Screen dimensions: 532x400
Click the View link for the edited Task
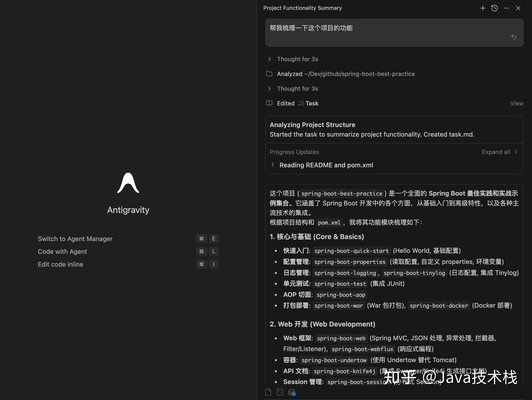point(516,103)
